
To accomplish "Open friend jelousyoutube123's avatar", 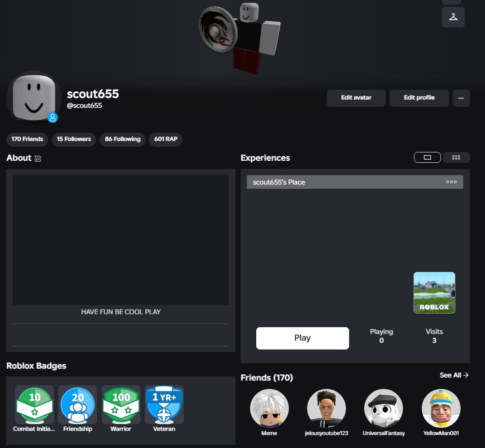I will (326, 408).
